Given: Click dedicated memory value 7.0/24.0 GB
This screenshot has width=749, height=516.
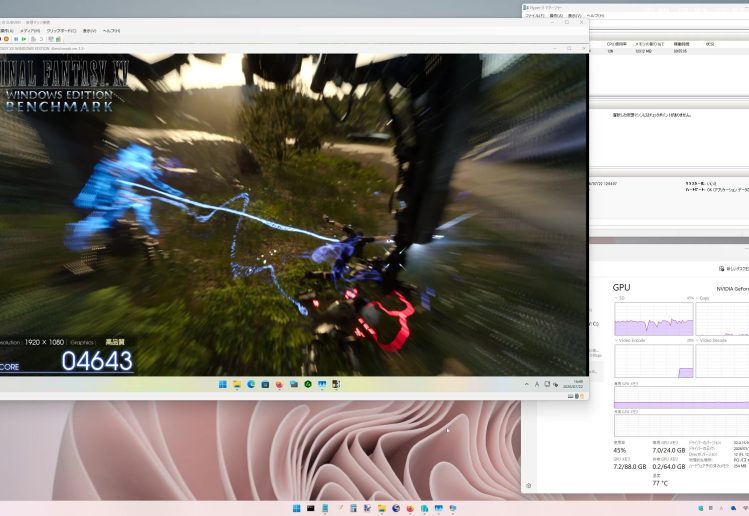Looking at the screenshot, I should pyautogui.click(x=669, y=451).
